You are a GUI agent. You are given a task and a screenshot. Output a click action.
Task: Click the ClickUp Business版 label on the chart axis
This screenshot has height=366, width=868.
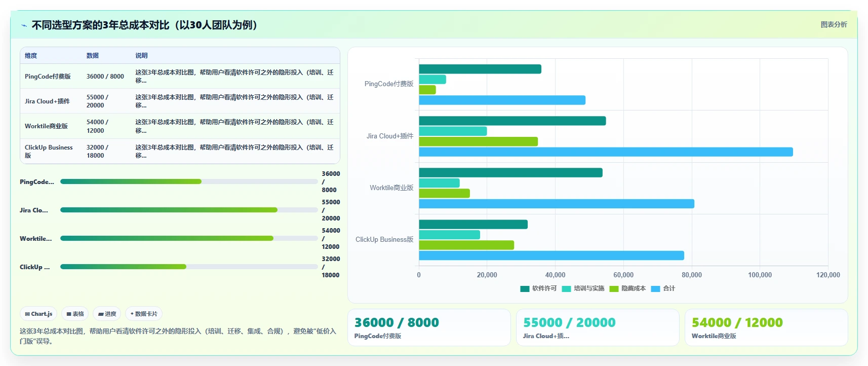click(x=384, y=239)
